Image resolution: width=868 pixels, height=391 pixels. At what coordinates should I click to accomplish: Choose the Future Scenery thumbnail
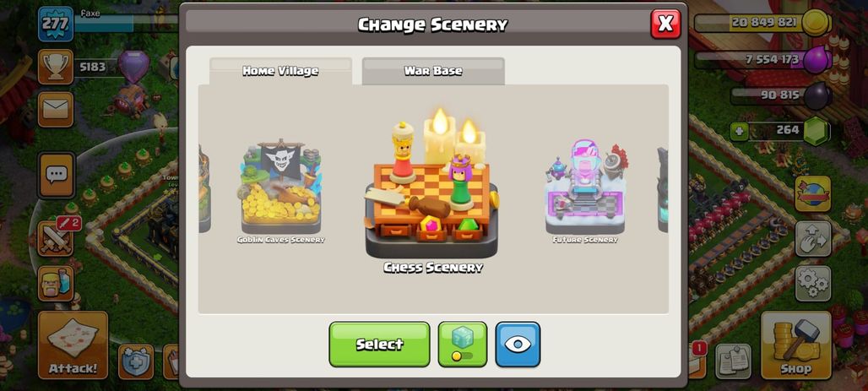[585, 191]
